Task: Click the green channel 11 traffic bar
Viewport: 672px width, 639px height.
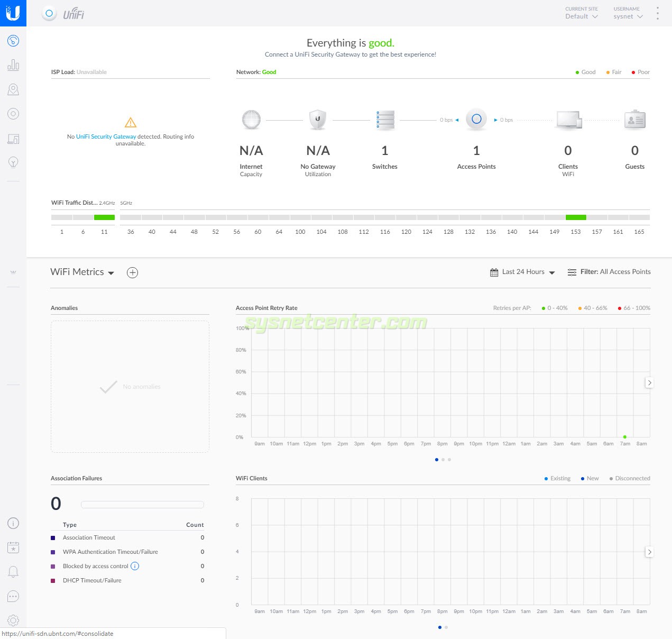Action: [104, 217]
